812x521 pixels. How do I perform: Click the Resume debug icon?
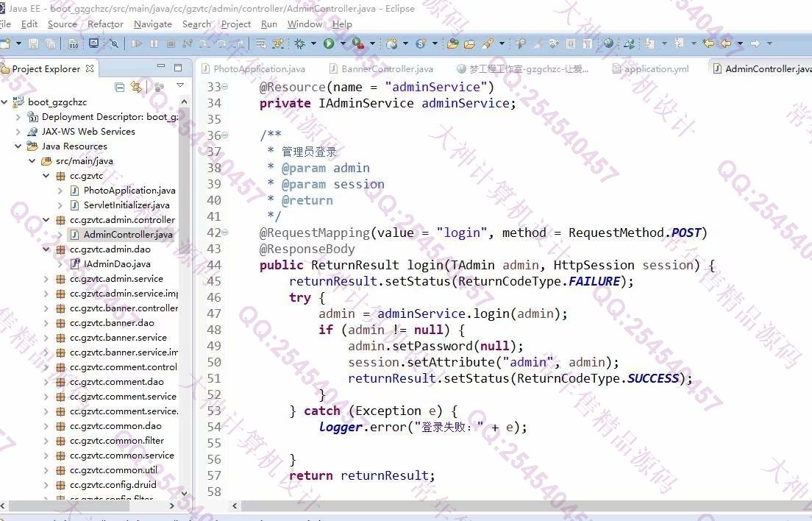pyautogui.click(x=137, y=44)
